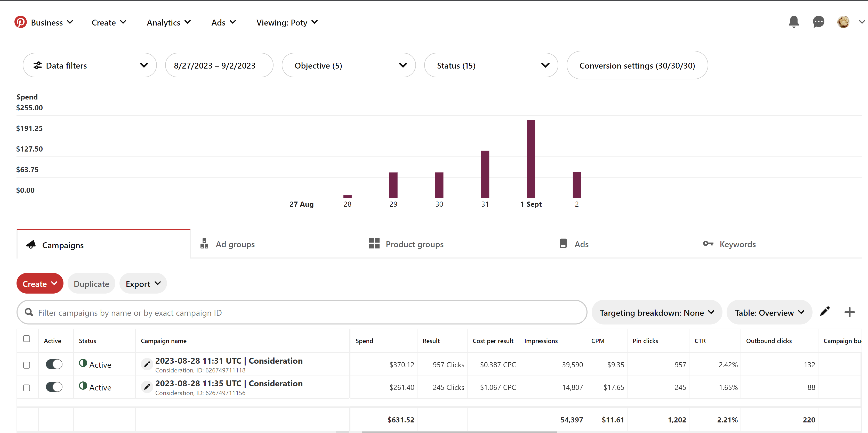Open the Status (15) dropdown
The height and width of the screenshot is (433, 868).
click(491, 65)
